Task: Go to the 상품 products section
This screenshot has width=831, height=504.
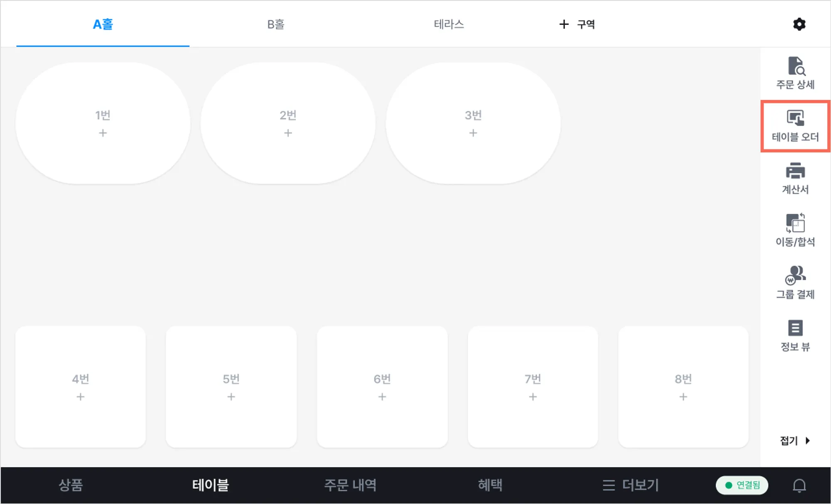Action: tap(71, 485)
